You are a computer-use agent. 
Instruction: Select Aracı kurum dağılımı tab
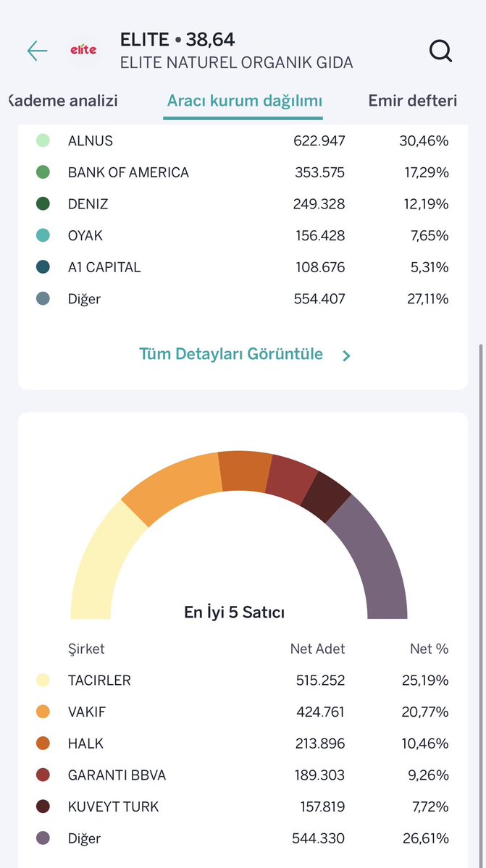click(x=245, y=101)
